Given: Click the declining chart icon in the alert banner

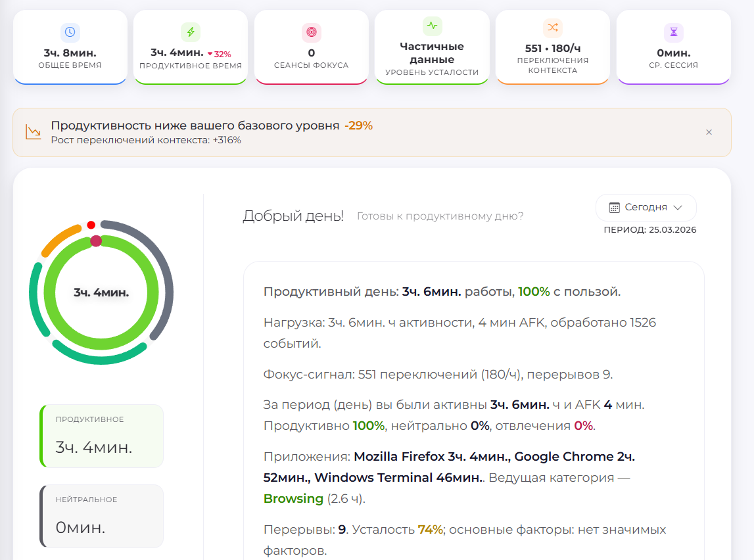Looking at the screenshot, I should (33, 132).
